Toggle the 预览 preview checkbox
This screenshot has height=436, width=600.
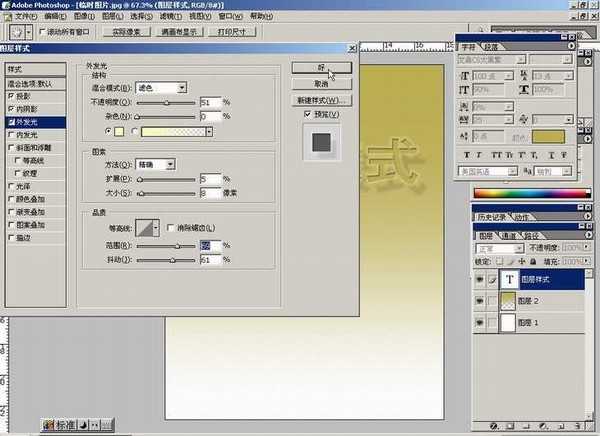tap(307, 114)
